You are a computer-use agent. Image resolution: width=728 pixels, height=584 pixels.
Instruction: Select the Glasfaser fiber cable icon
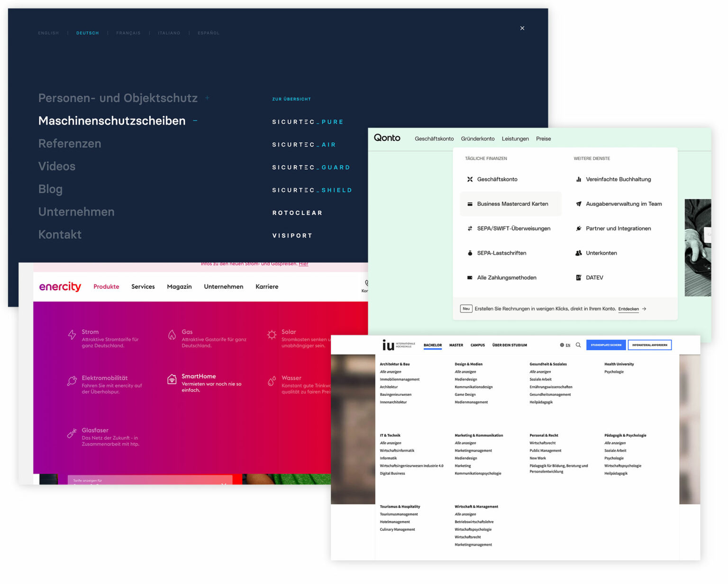coord(72,432)
